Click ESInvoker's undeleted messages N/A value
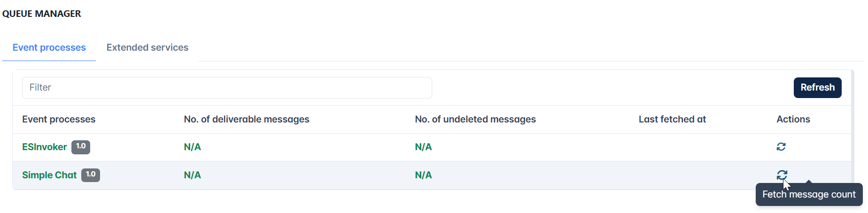 pos(424,147)
